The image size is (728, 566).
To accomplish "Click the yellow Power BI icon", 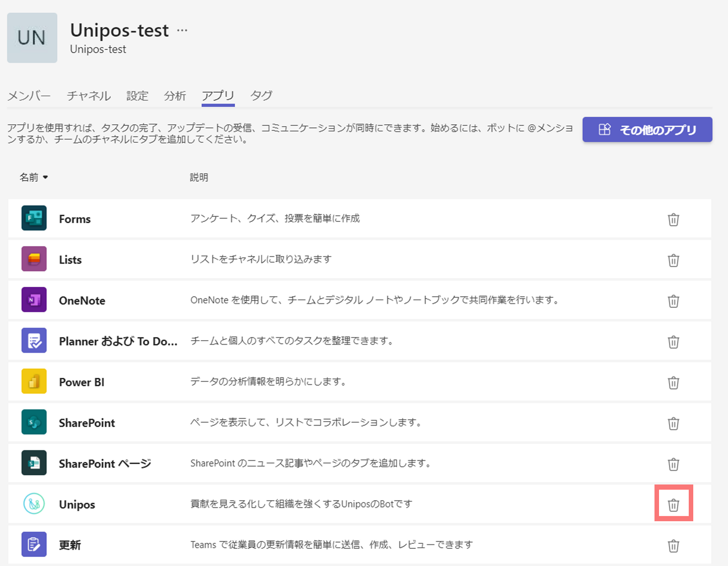I will tap(34, 381).
